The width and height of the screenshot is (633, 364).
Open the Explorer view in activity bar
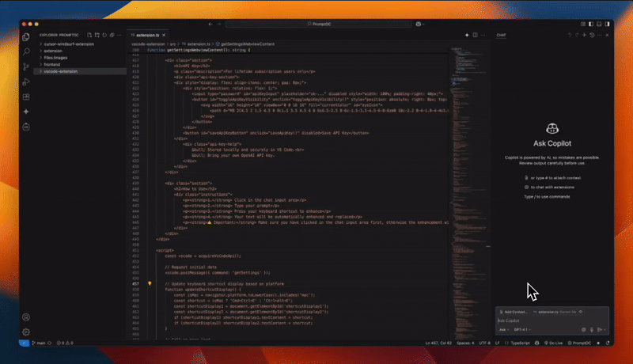point(26,37)
